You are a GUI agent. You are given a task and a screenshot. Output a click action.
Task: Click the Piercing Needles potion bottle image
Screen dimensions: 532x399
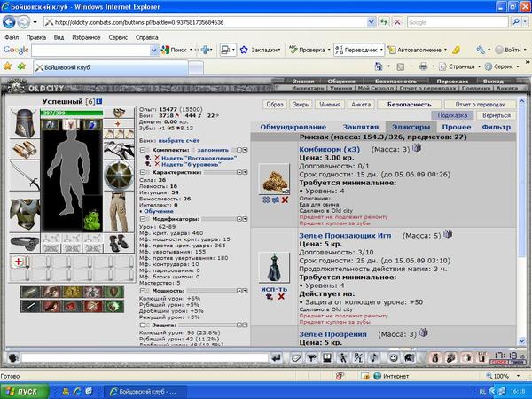(274, 267)
